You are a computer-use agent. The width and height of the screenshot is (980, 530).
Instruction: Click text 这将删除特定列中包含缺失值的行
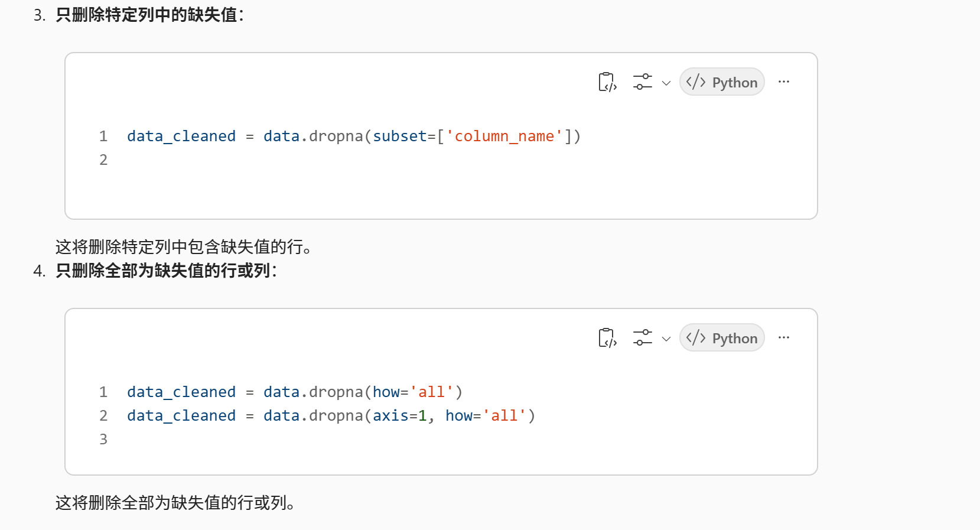pos(183,247)
